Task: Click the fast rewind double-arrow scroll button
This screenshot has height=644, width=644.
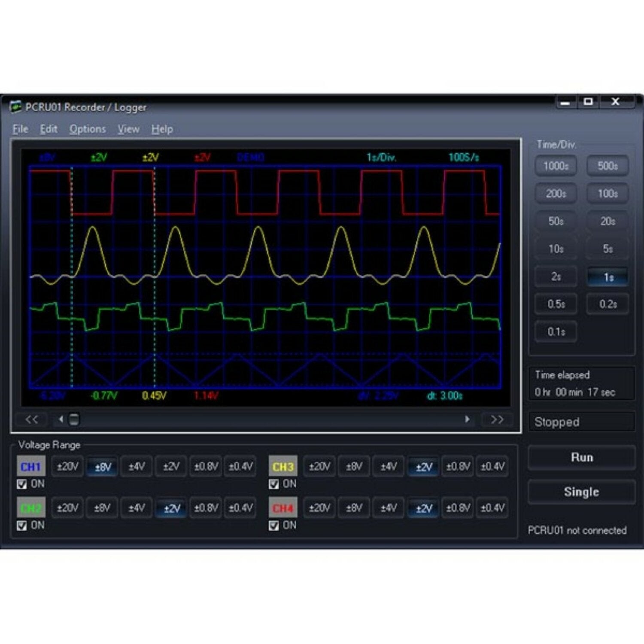Action: (32, 419)
